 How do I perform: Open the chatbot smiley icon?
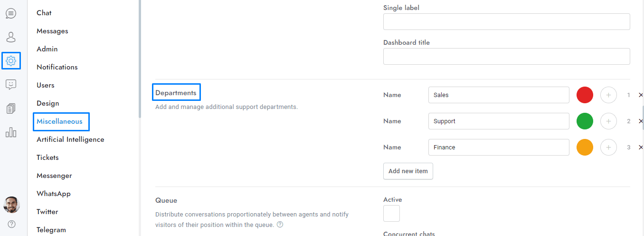pyautogui.click(x=11, y=85)
